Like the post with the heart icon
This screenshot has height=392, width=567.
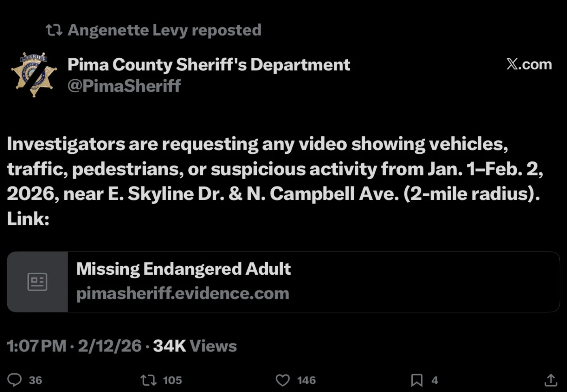283,380
